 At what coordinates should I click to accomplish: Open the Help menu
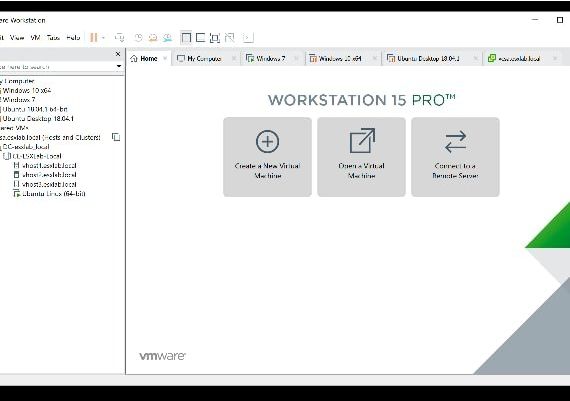pyautogui.click(x=73, y=37)
